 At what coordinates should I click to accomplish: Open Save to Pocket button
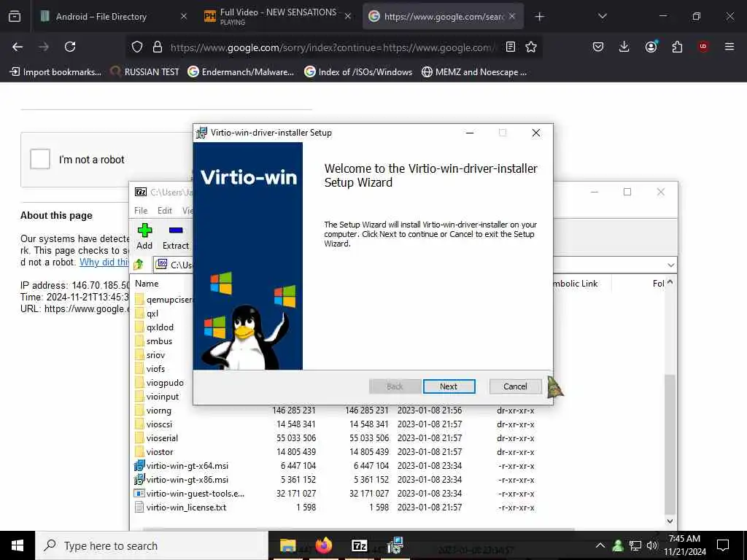pos(598,47)
